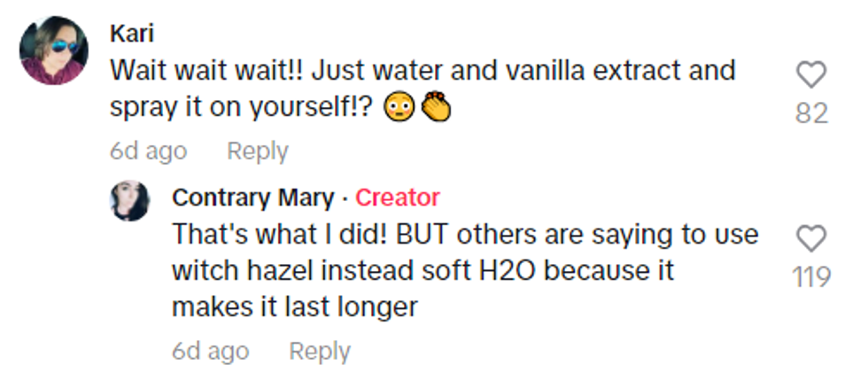Visit Kari's profile via username

tap(132, 34)
